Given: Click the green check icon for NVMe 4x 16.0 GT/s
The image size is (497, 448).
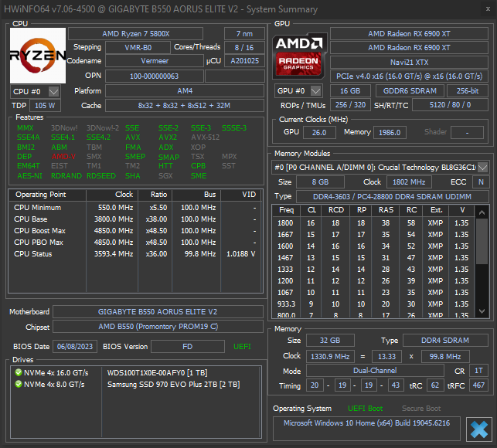Looking at the screenshot, I should 19,372.
